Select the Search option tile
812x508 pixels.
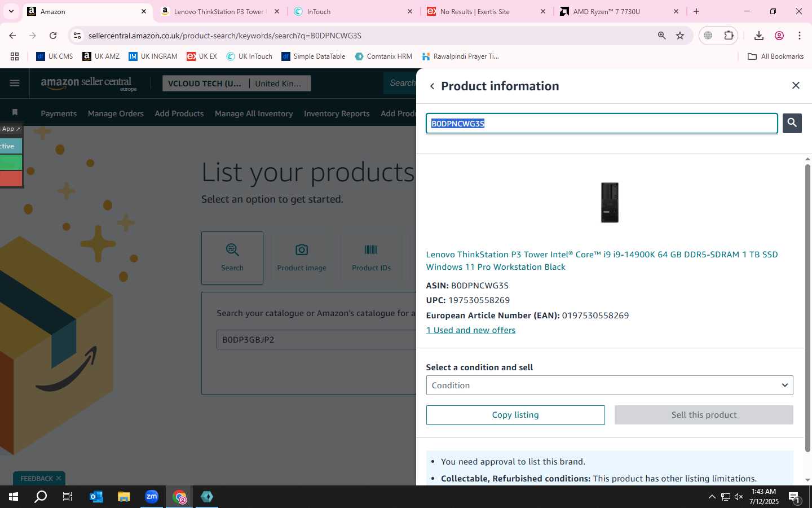coord(232,257)
